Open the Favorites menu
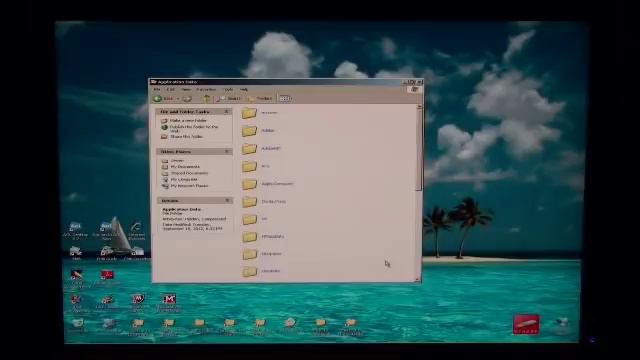Image resolution: width=640 pixels, height=360 pixels. 206,89
